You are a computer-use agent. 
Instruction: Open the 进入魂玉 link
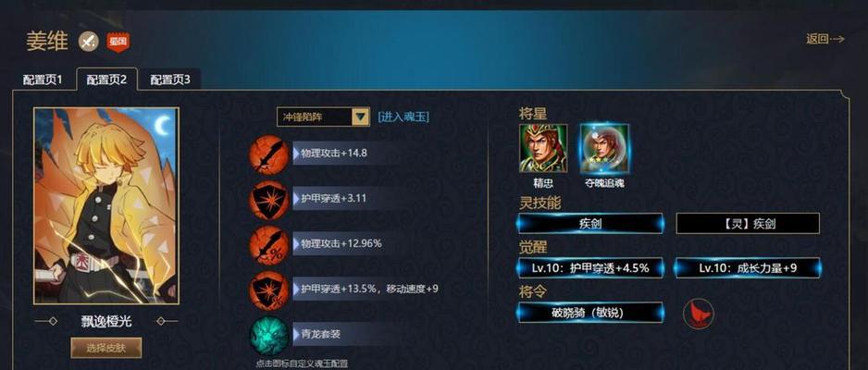coord(403,117)
